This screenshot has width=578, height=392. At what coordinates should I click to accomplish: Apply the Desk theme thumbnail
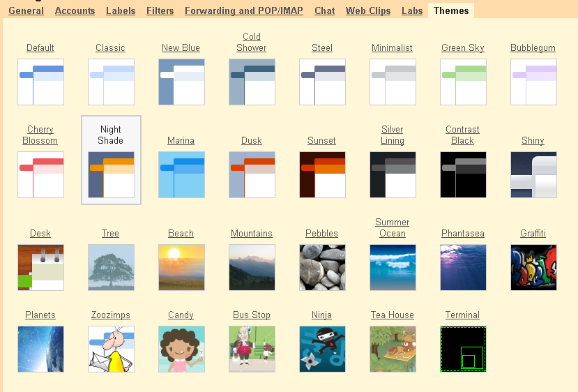point(41,267)
